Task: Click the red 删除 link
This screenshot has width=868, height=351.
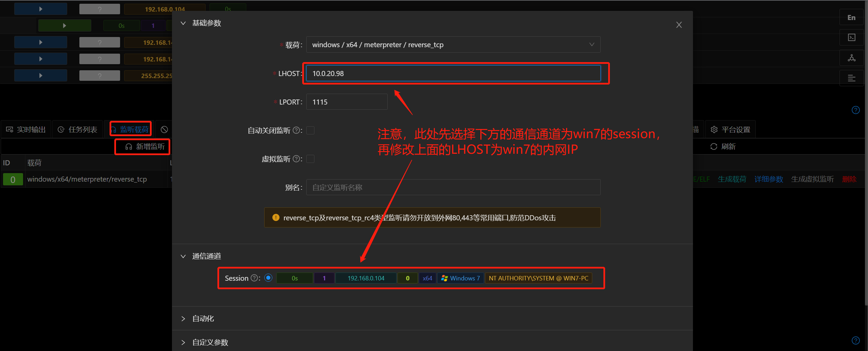Action: pyautogui.click(x=849, y=179)
